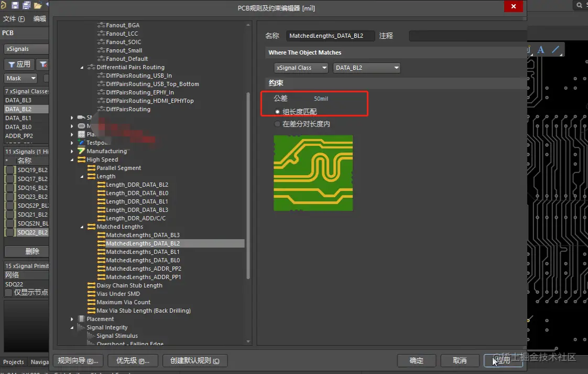The width and height of the screenshot is (588, 374).
Task: Click the Parallel Segment rule icon
Action: [x=91, y=168]
